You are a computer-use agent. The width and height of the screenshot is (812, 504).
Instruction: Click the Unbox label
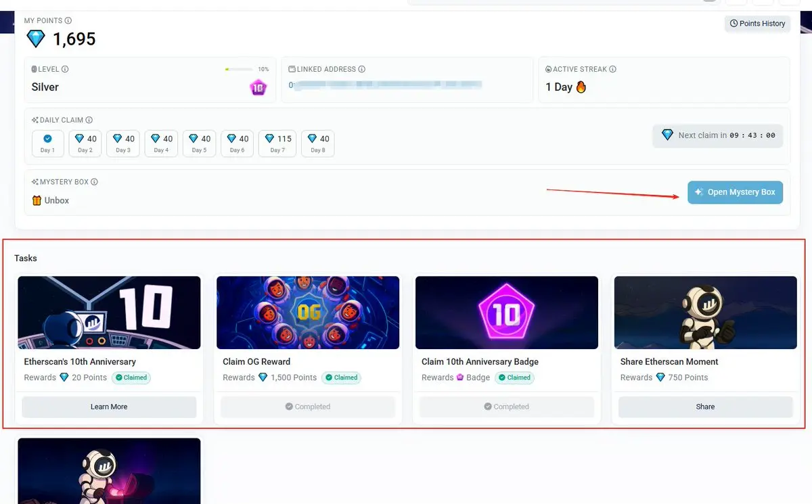tap(57, 200)
